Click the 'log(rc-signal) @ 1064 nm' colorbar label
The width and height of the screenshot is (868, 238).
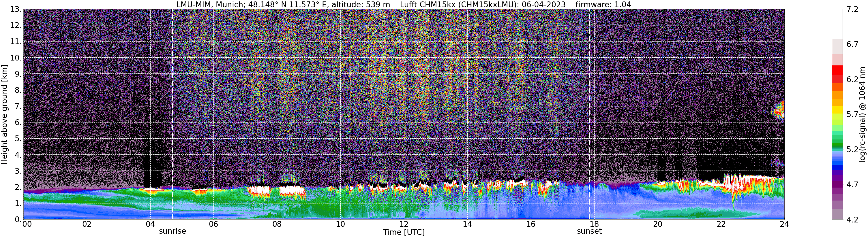[862, 114]
